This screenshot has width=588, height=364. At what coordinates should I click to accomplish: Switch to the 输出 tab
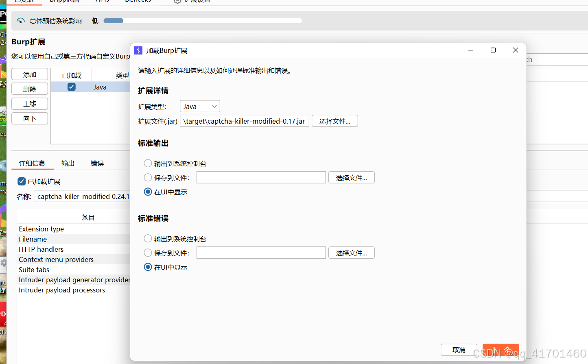(x=68, y=163)
